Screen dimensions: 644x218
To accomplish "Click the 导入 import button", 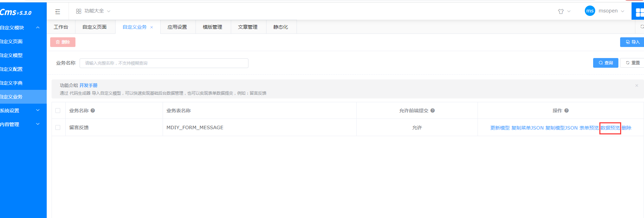I will pos(632,42).
